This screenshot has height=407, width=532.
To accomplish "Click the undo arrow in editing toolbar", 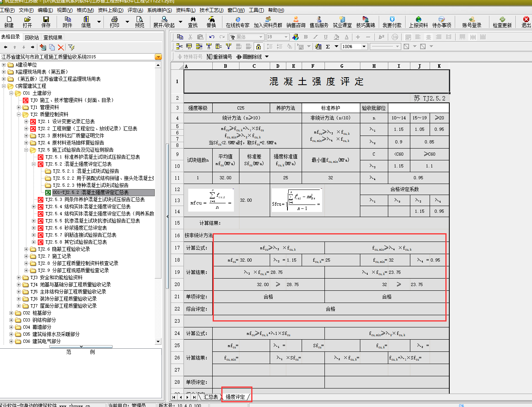I will click(212, 37).
